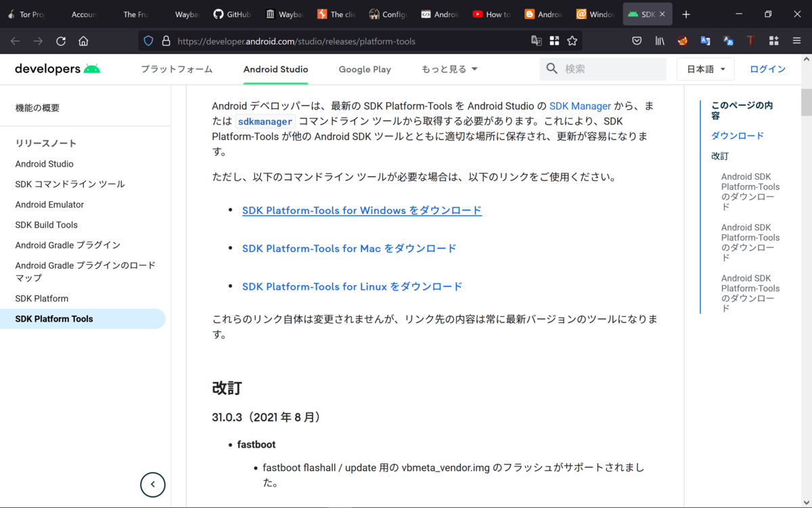Click the sdkmanager code text
This screenshot has height=508, width=812.
265,122
